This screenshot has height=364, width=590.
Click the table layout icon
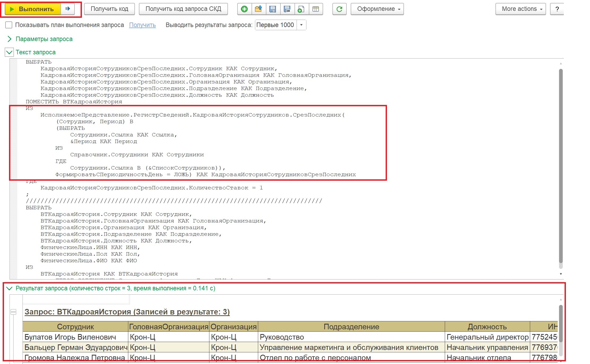316,9
